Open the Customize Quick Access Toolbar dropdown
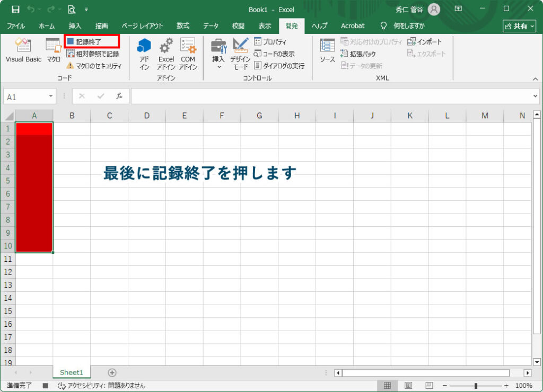The height and width of the screenshot is (392, 543). (x=86, y=10)
